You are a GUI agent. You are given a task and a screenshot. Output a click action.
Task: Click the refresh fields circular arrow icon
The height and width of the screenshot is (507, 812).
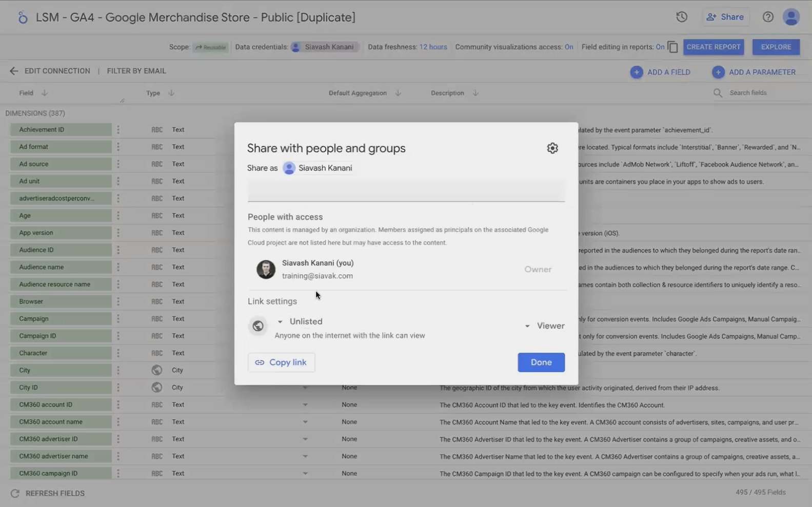pos(15,493)
